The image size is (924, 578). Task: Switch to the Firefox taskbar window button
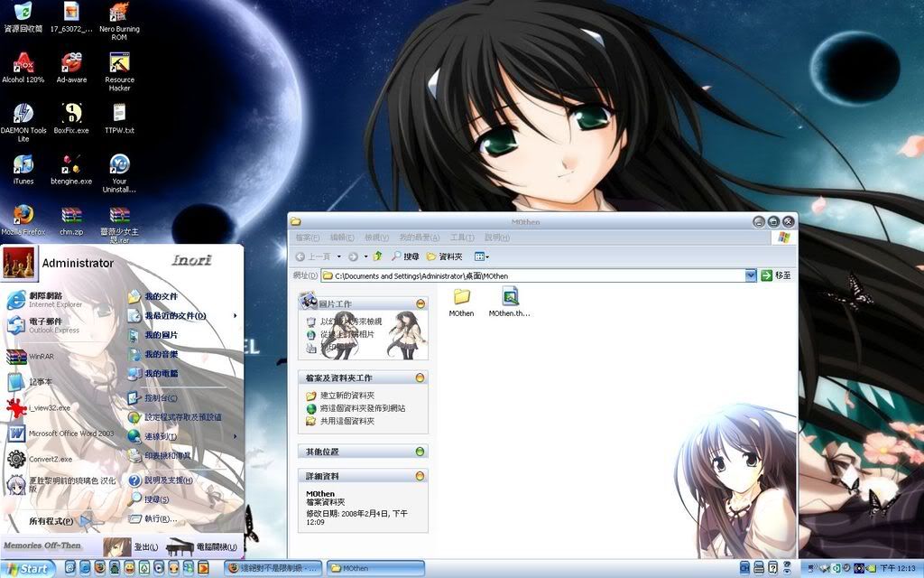tap(273, 569)
